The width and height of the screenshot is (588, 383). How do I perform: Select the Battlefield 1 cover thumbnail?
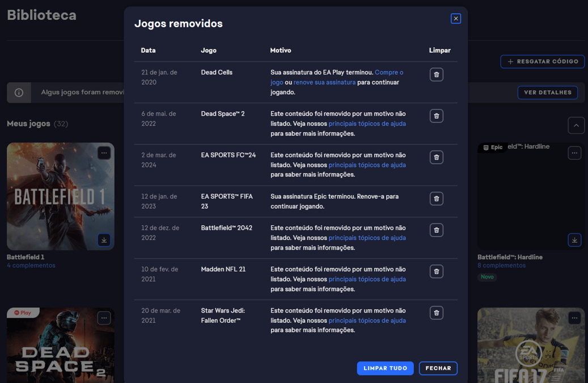(x=60, y=196)
